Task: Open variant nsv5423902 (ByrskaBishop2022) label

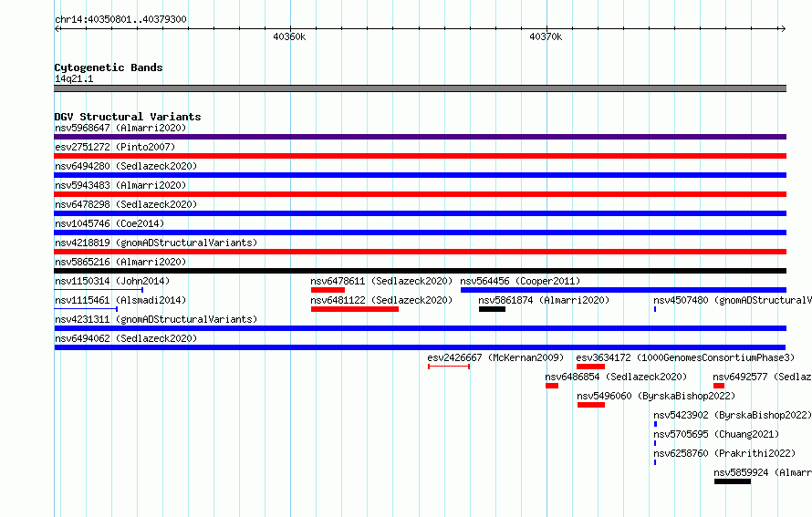Action: [733, 415]
